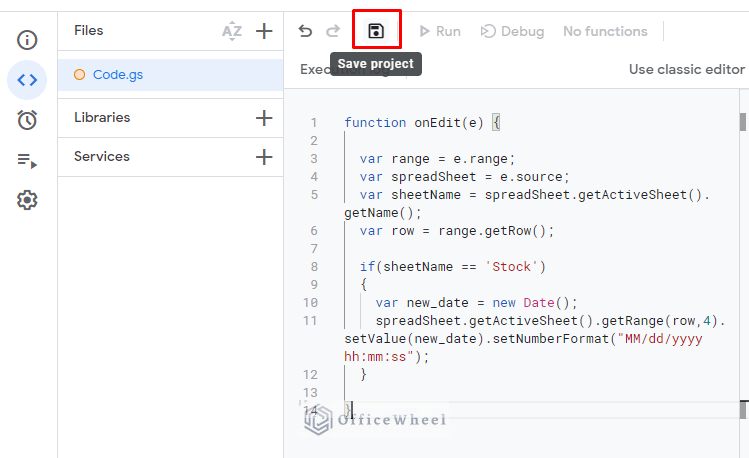The width and height of the screenshot is (749, 458).
Task: Open the Editor code brackets icon
Action: pyautogui.click(x=27, y=80)
